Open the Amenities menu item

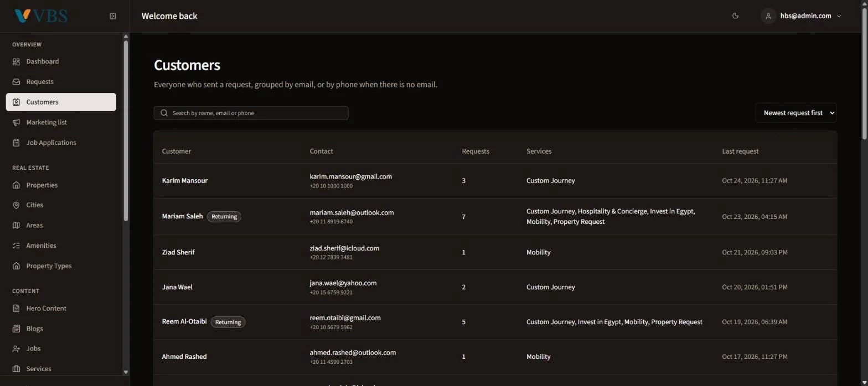click(x=61, y=246)
